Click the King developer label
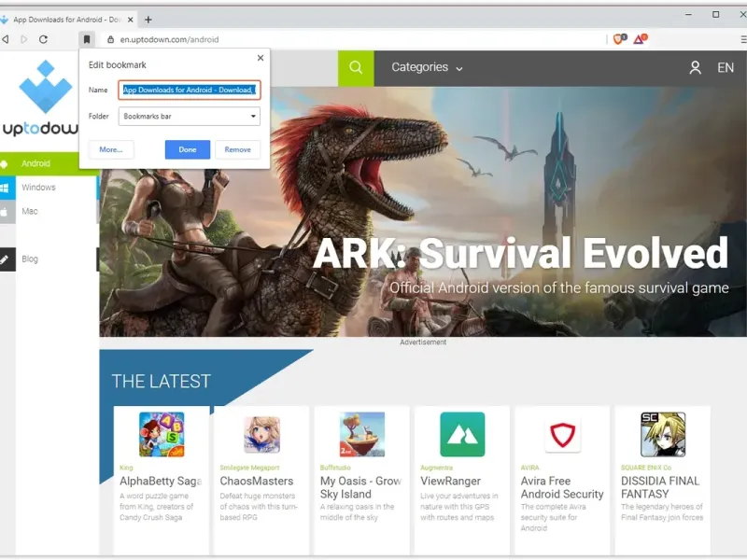 tap(126, 468)
